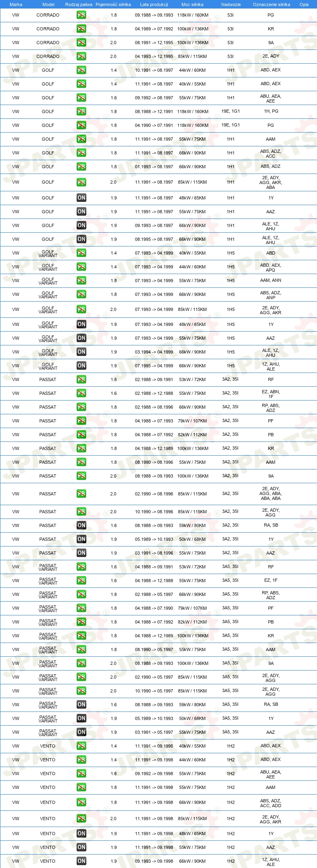
Task: Select diesel ON icon in Passat Variant RA, SB row
Action: pyautogui.click(x=81, y=705)
